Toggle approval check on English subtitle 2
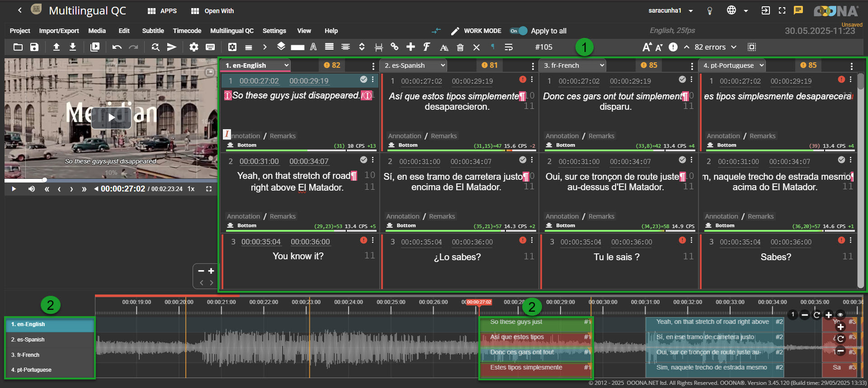Viewport: 868px width, 388px height. point(363,160)
